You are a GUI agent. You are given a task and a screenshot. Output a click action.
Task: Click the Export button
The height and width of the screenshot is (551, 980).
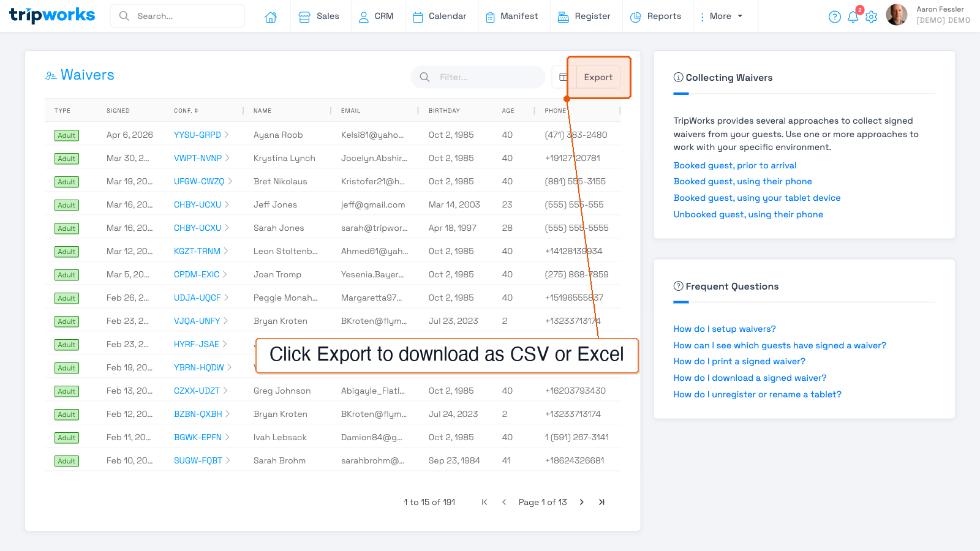tap(598, 77)
